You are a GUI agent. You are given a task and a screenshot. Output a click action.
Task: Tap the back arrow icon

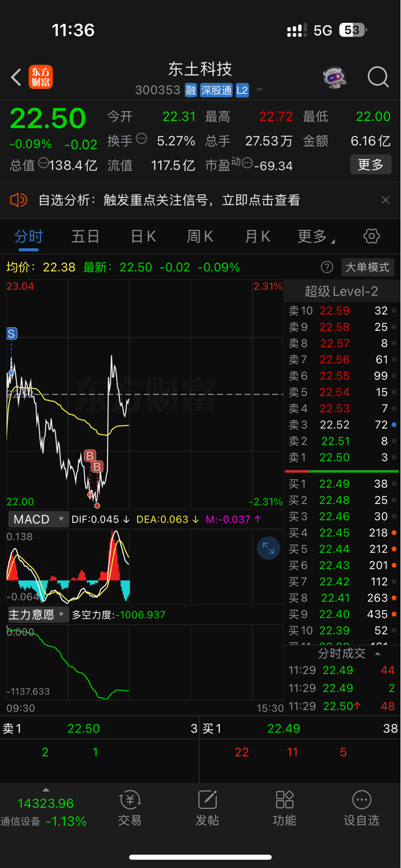(16, 77)
